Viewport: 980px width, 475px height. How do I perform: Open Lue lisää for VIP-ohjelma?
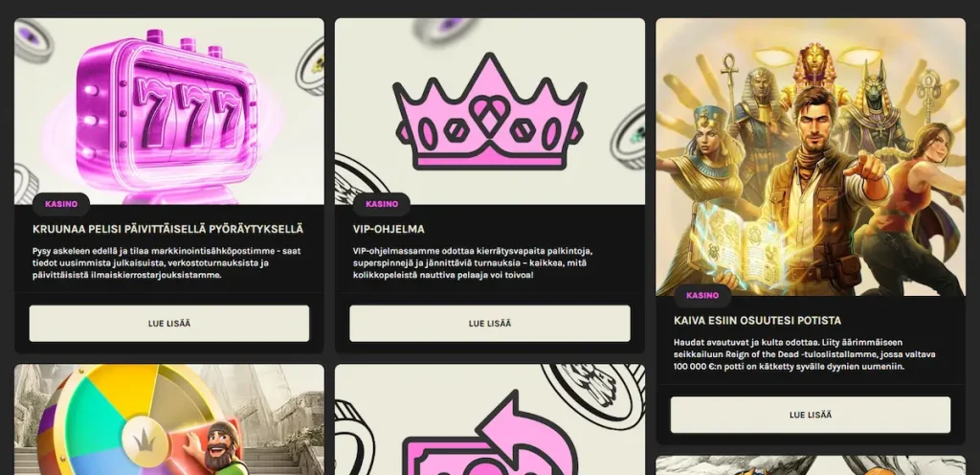[489, 324]
